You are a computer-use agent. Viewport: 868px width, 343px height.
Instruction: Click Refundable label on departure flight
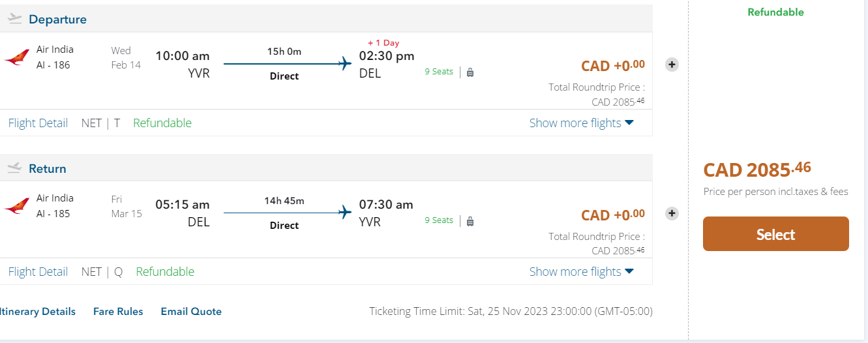pyautogui.click(x=162, y=123)
